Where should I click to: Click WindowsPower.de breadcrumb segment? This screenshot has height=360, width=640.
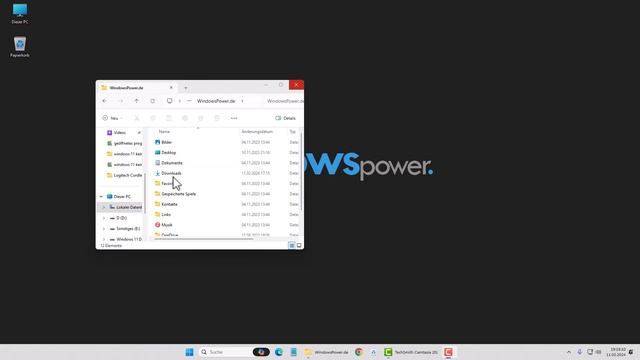point(216,101)
